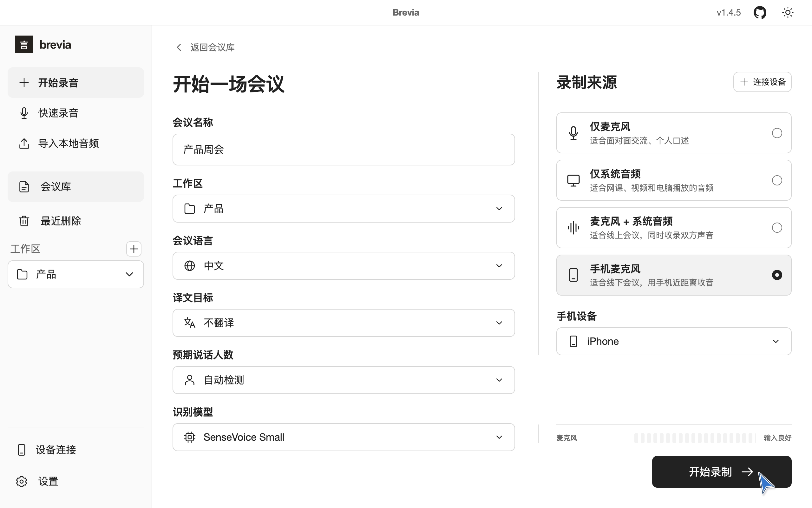This screenshot has height=508, width=812.
Task: Add a new workspace with plus icon
Action: (134, 249)
